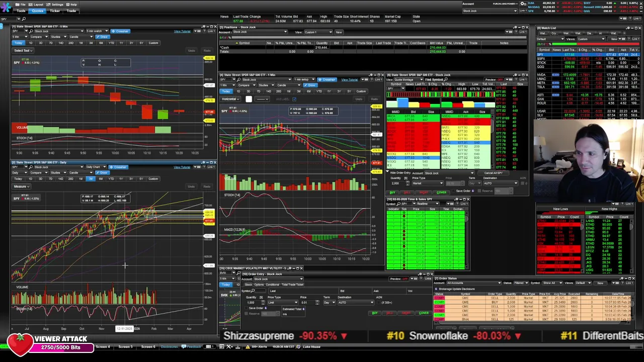Select the 1Y range in the 5 Min chart

(121, 43)
